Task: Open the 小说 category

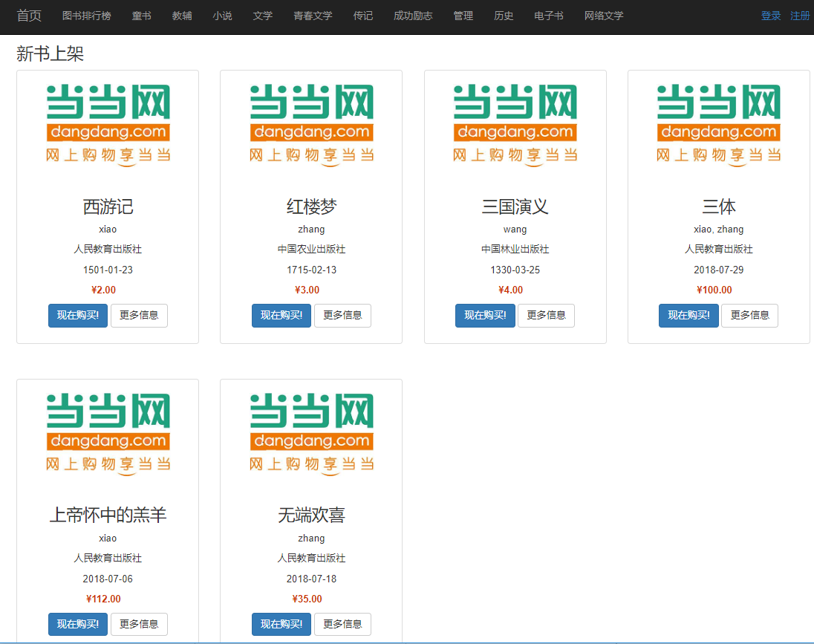Action: [x=222, y=16]
